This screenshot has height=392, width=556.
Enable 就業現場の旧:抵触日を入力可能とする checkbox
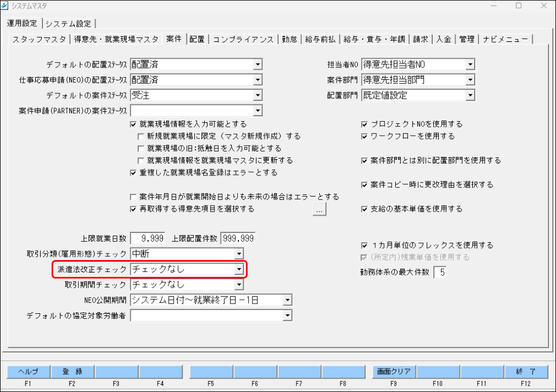click(x=141, y=149)
